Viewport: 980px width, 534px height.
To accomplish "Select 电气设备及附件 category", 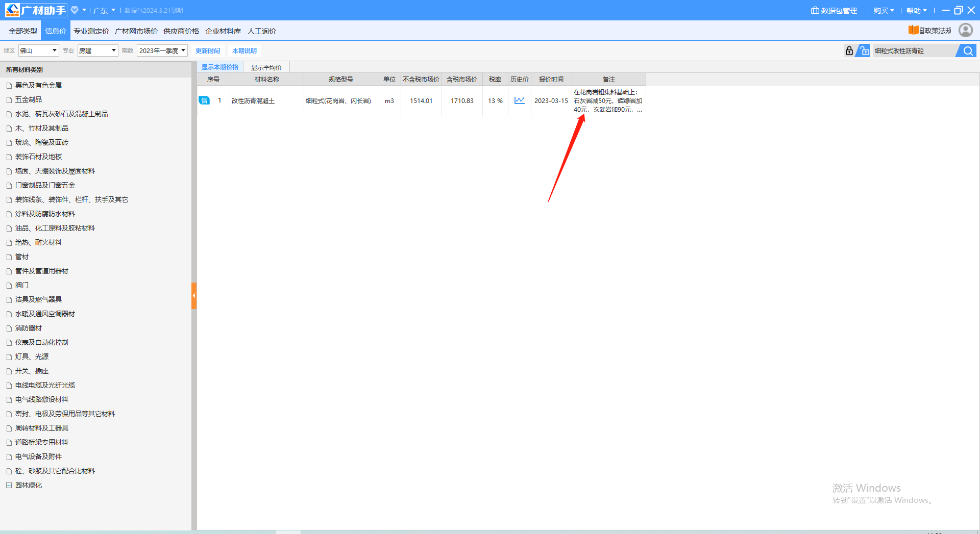I will (38, 456).
